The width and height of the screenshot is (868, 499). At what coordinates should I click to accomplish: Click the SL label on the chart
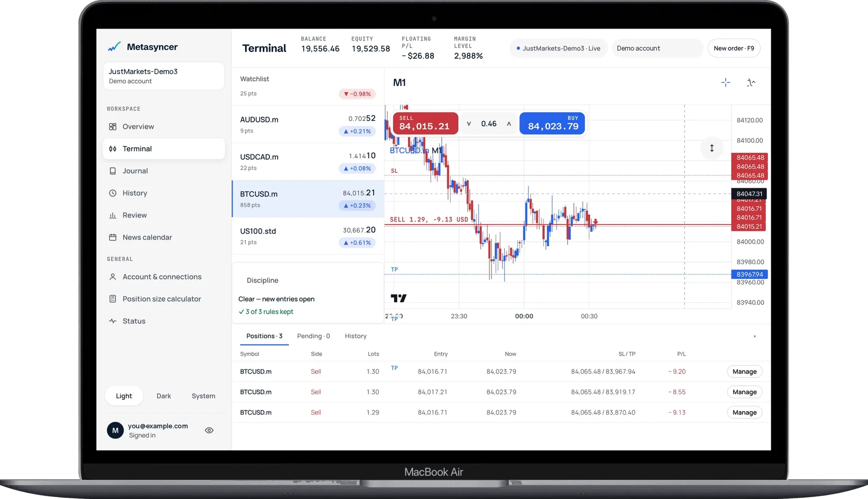pyautogui.click(x=394, y=171)
